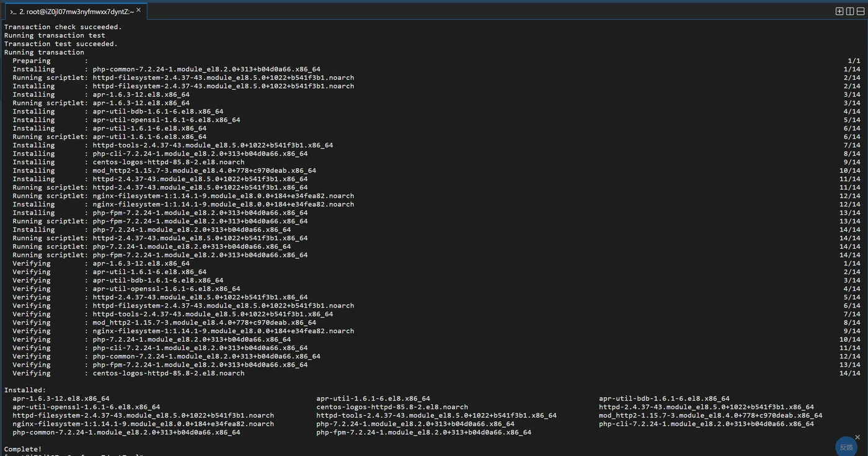Screen dimensions: 868x456
Task: Click Installing line for php-cli-7.2.24-1
Action: [160, 154]
